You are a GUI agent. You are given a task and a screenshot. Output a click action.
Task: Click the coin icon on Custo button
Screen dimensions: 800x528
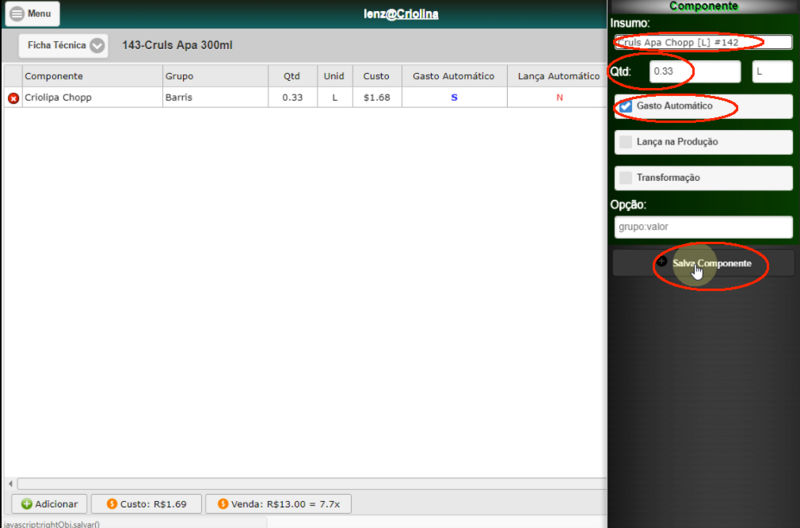click(112, 504)
